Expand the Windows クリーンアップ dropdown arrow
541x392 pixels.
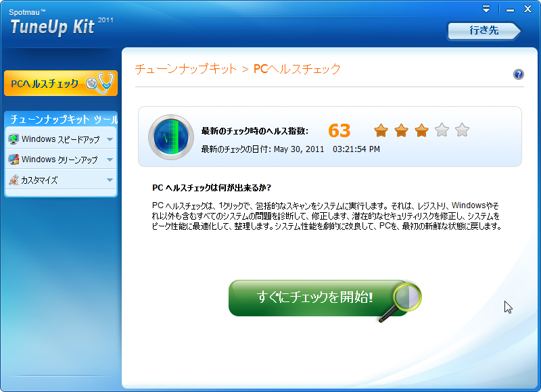[110, 160]
